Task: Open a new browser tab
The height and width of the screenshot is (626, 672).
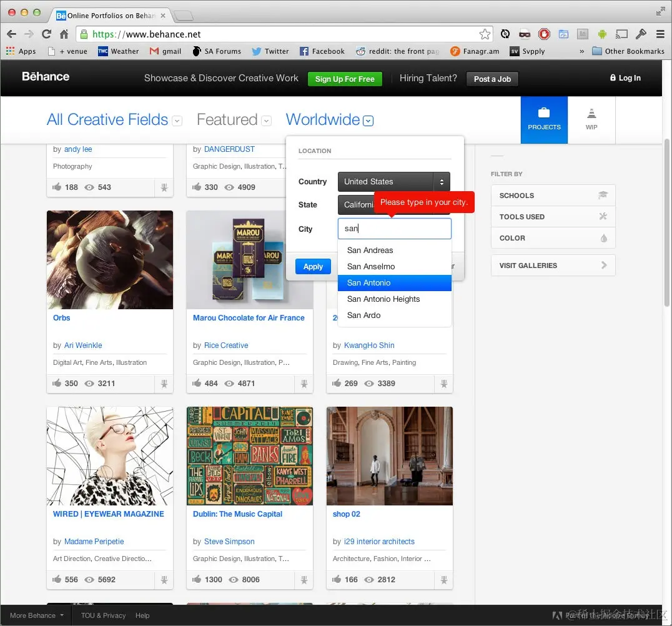Action: (184, 16)
